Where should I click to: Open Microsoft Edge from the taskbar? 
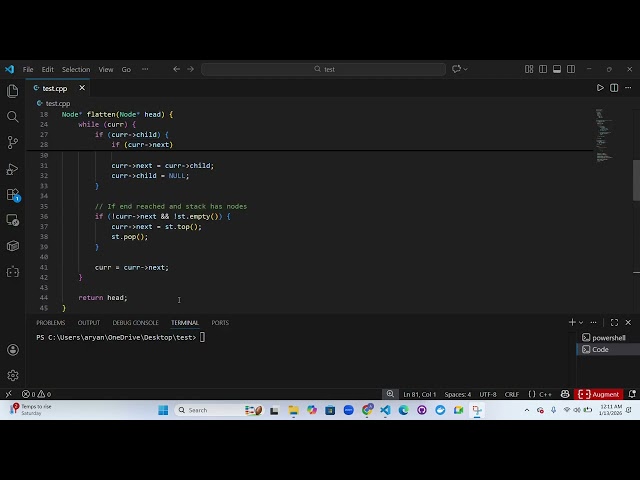pos(403,410)
